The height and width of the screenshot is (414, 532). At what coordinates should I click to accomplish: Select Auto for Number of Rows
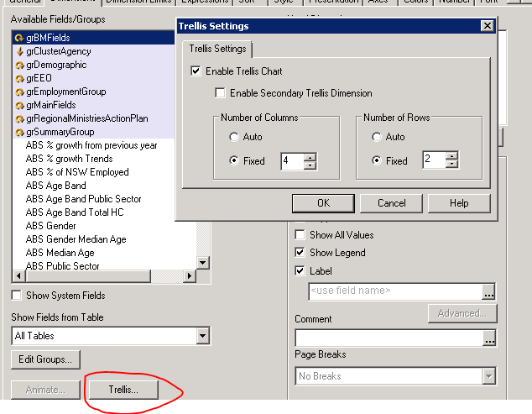pyautogui.click(x=376, y=137)
